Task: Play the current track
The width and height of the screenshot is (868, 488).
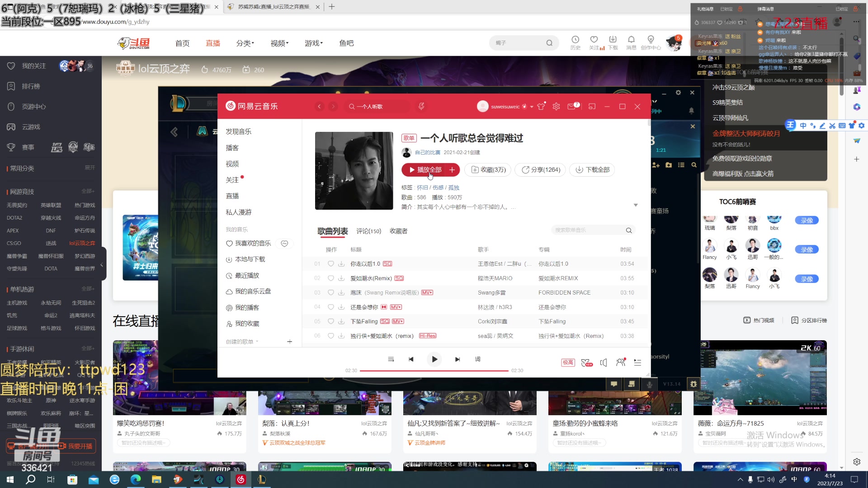Action: tap(434, 359)
